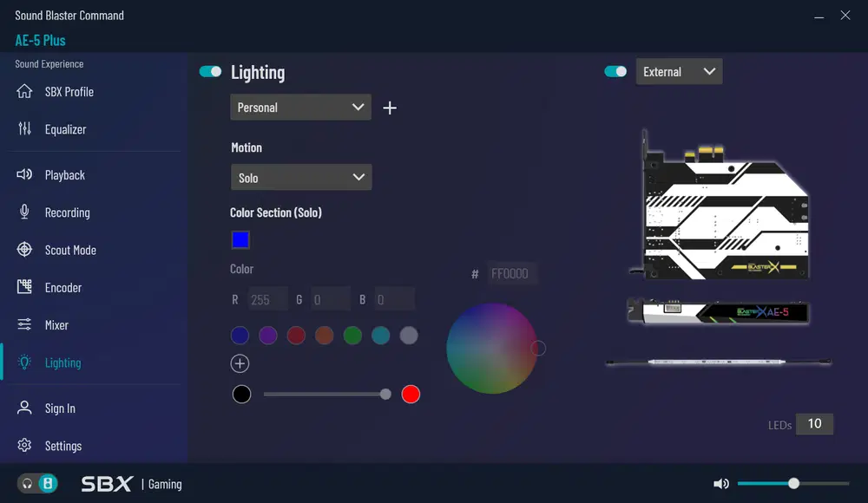This screenshot has width=868, height=503.
Task: Pick the red preset color
Action: tap(296, 336)
